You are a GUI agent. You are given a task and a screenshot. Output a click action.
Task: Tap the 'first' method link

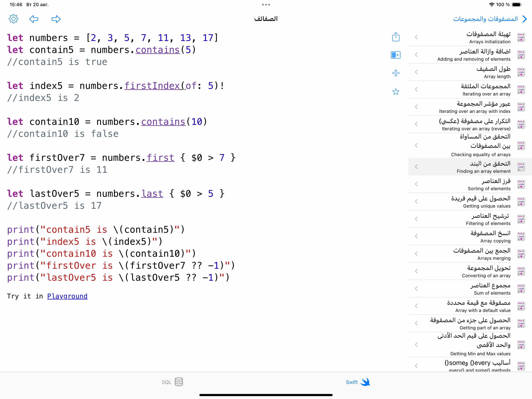160,158
